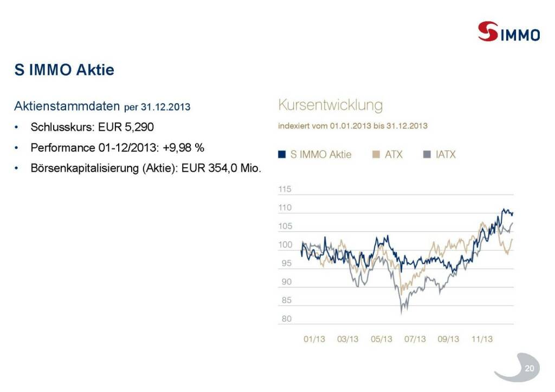Click the "Kursentwicklung" chart heading
555x392 pixels.
pyautogui.click(x=330, y=104)
